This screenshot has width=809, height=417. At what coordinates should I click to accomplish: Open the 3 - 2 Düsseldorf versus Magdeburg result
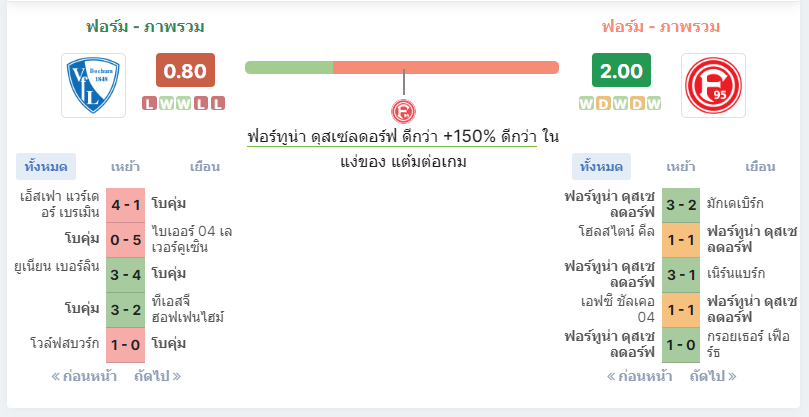(681, 205)
